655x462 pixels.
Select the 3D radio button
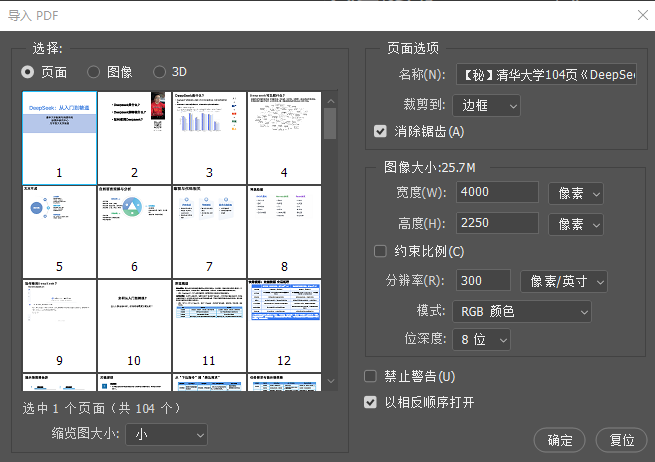pos(159,72)
